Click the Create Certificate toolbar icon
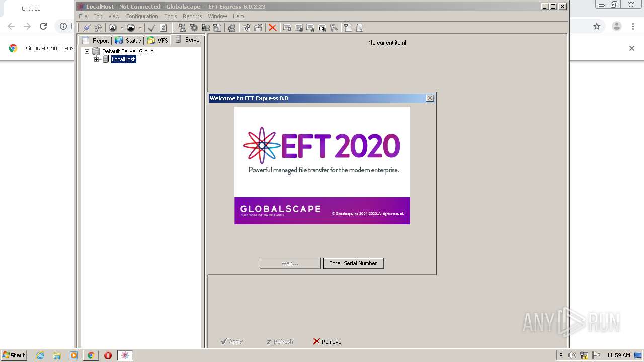 (287, 28)
